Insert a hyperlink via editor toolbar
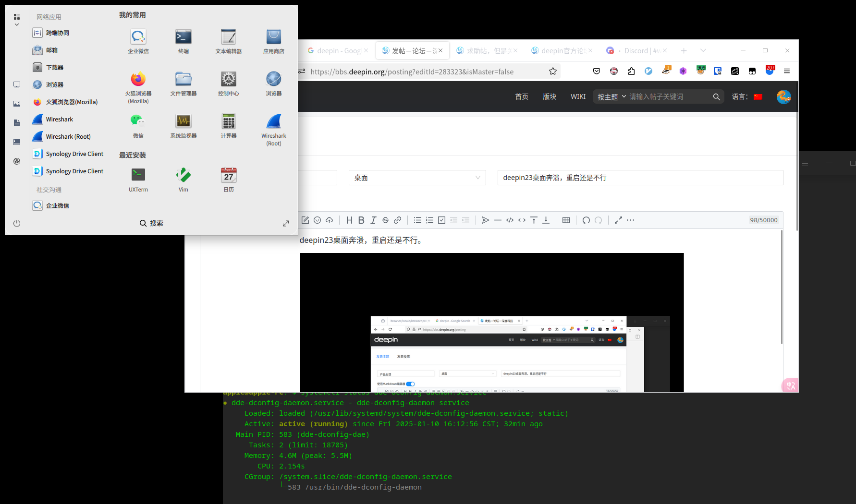This screenshot has width=856, height=504. point(397,220)
